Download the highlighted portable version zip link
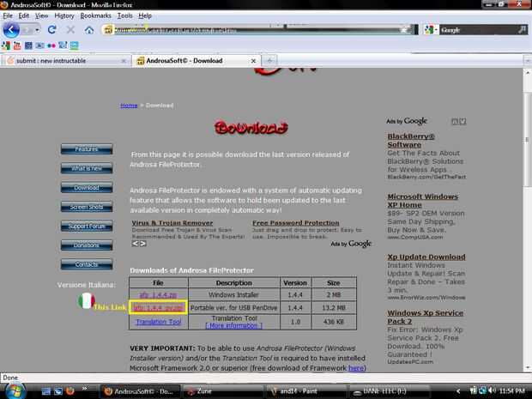532x399 pixels. click(158, 308)
